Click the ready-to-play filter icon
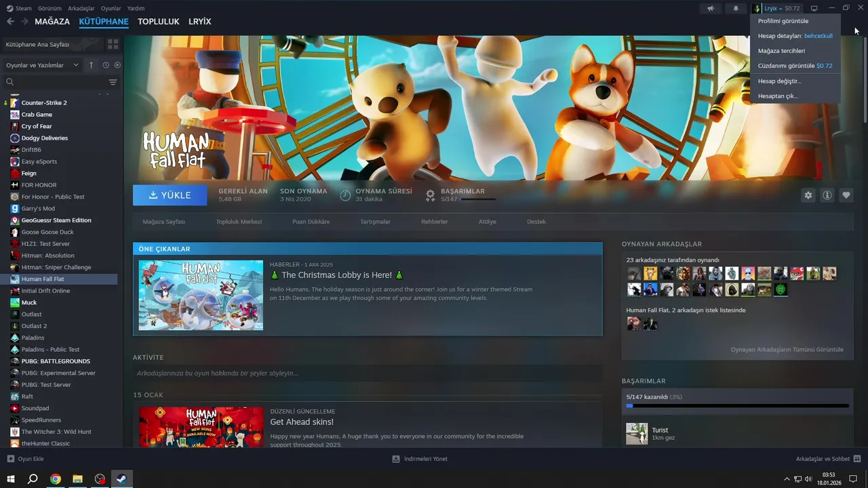 (117, 65)
